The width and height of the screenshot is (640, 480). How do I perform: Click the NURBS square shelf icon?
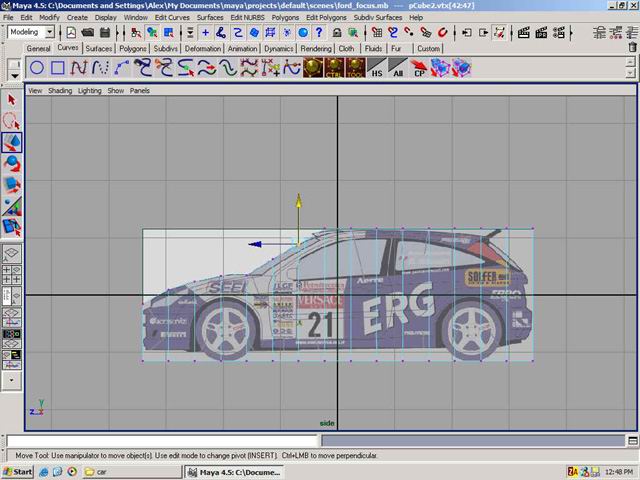point(58,68)
